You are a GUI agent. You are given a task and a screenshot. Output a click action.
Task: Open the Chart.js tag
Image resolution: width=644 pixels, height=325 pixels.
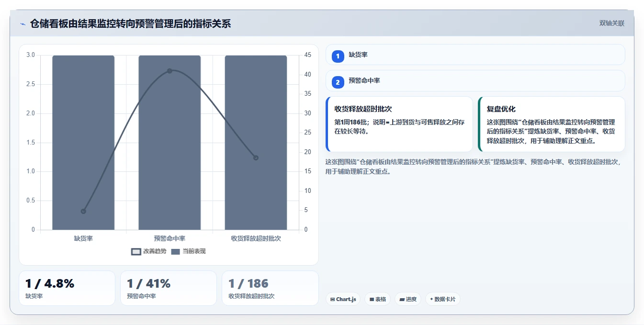pos(343,299)
